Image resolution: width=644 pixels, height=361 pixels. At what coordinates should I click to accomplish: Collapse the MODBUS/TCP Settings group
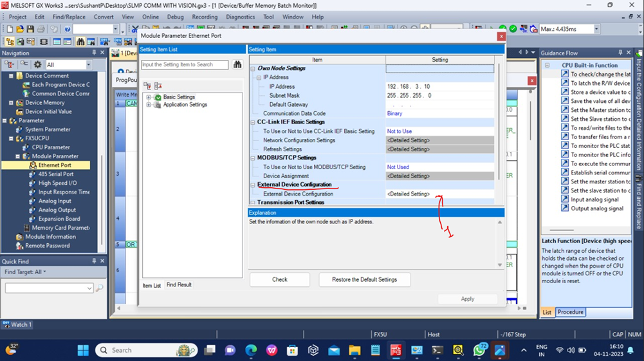(x=253, y=158)
